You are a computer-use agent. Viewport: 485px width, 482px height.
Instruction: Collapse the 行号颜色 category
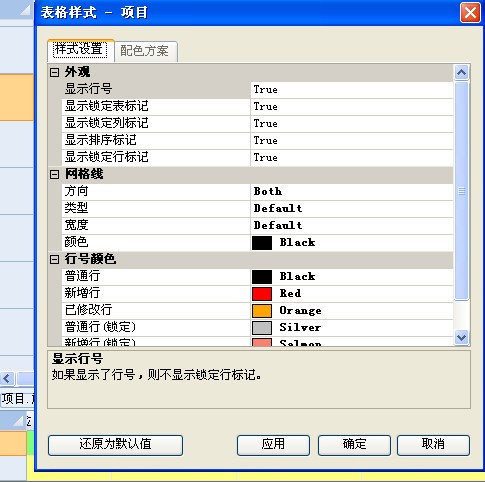tap(54, 259)
